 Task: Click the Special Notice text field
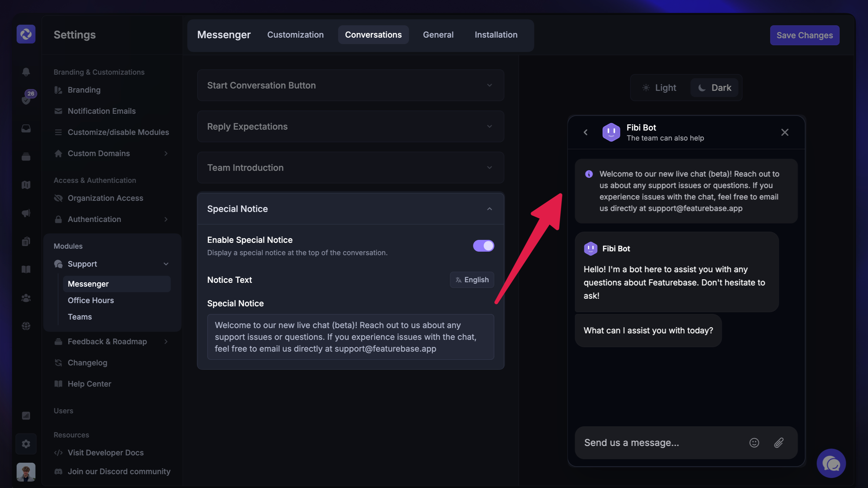[350, 337]
